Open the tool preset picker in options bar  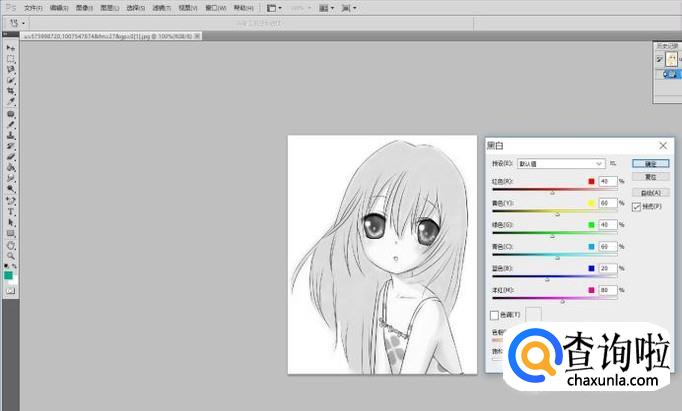pyautogui.click(x=17, y=21)
